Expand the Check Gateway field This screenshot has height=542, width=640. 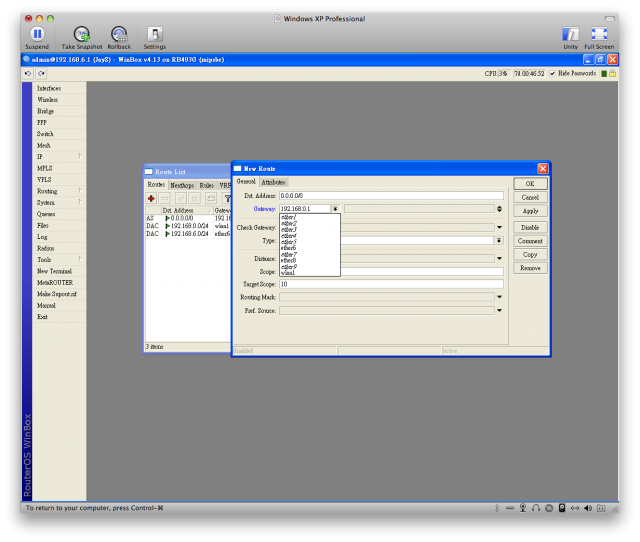click(499, 227)
